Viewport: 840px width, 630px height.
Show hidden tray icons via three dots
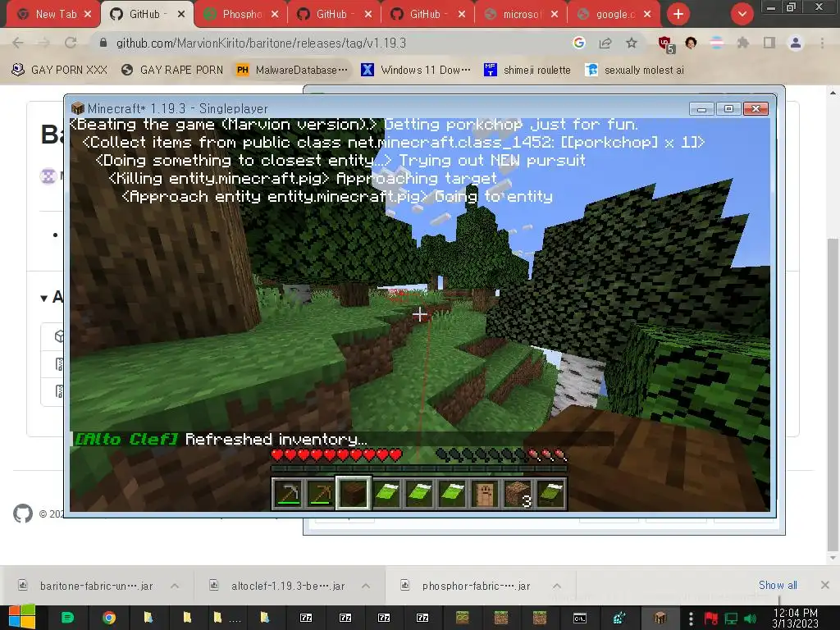pyautogui.click(x=691, y=618)
